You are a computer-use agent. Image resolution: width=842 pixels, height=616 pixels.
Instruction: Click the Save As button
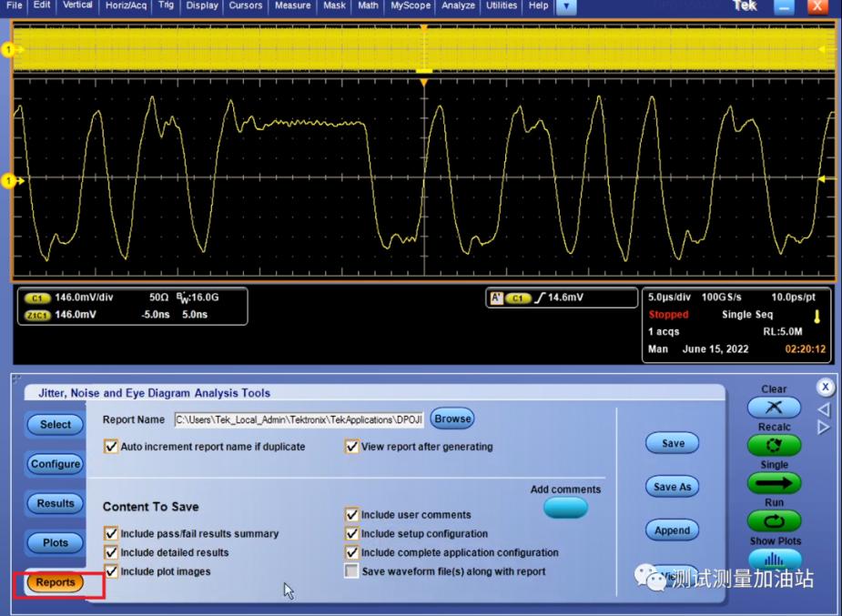672,487
